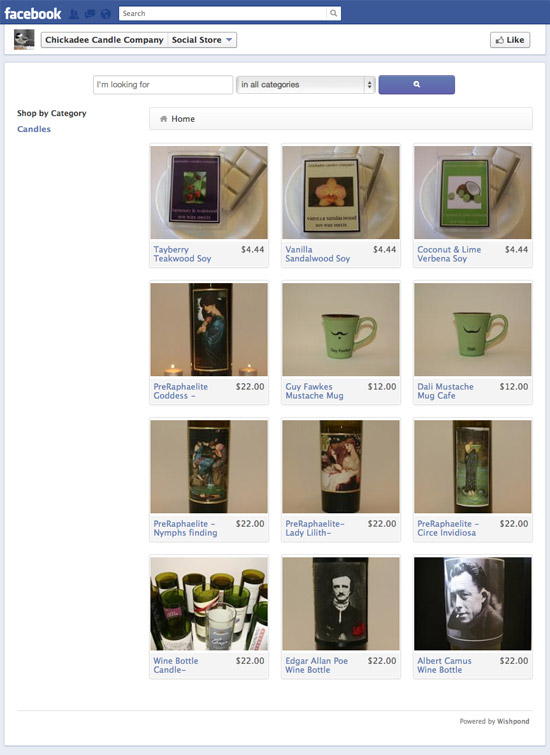
Task: Click the home icon in breadcrumb
Action: pos(164,118)
